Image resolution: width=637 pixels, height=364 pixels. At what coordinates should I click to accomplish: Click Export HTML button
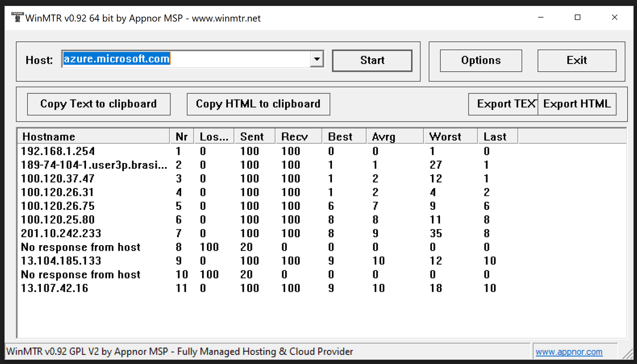[577, 104]
